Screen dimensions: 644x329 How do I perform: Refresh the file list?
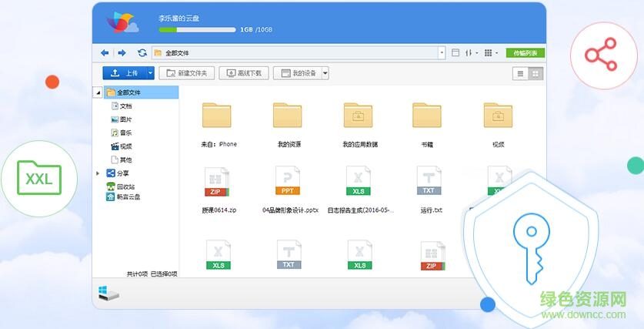pos(142,52)
